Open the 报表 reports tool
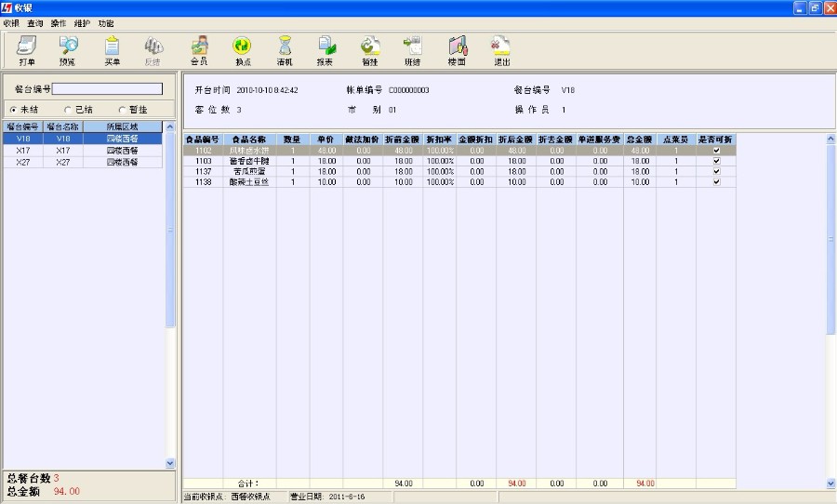 coord(325,51)
